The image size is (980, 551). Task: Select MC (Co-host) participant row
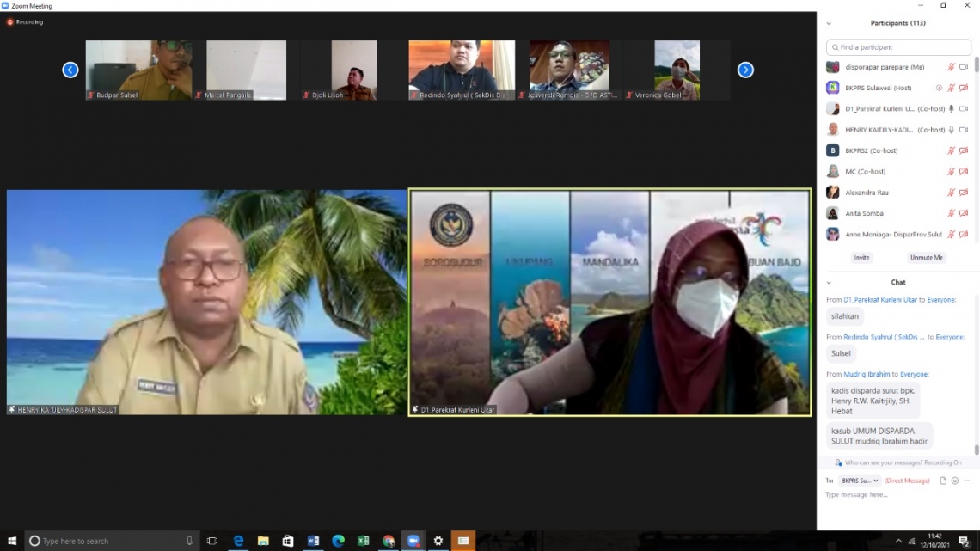(x=898, y=172)
